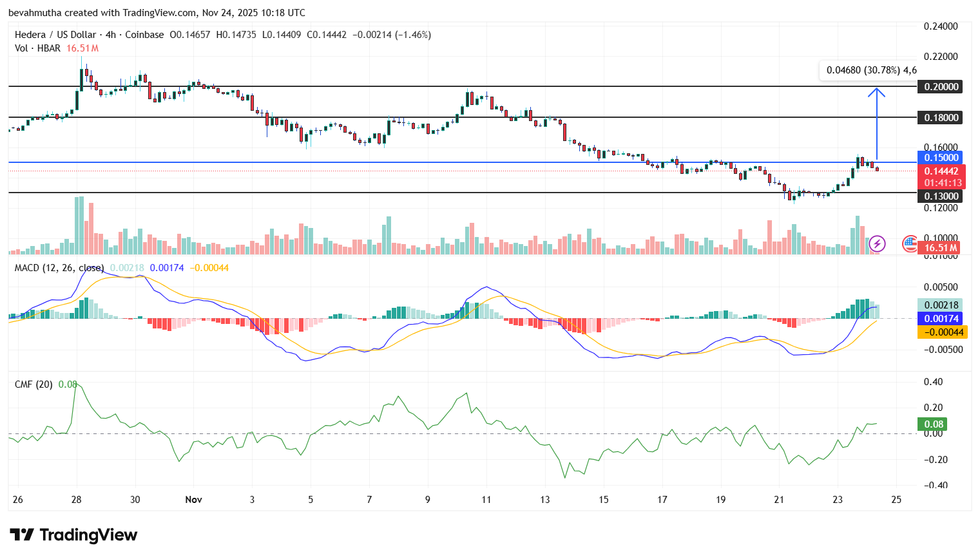980x559 pixels.
Task: Click the US flag economic event icon
Action: [x=909, y=245]
